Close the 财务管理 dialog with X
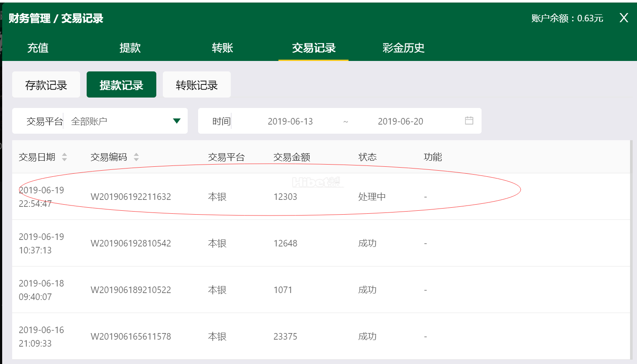637x364 pixels. [x=624, y=18]
